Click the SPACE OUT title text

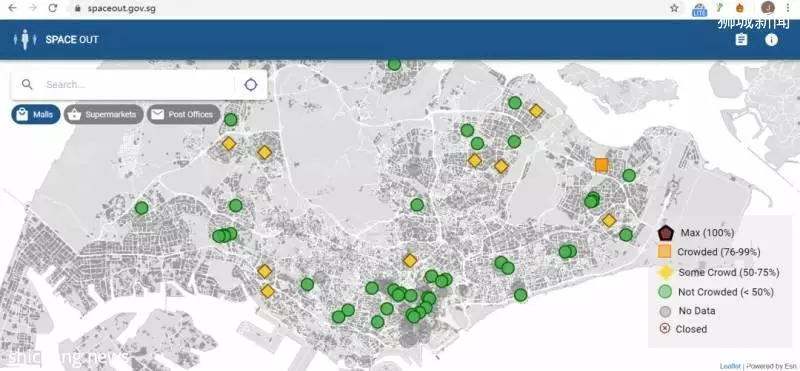[72, 40]
